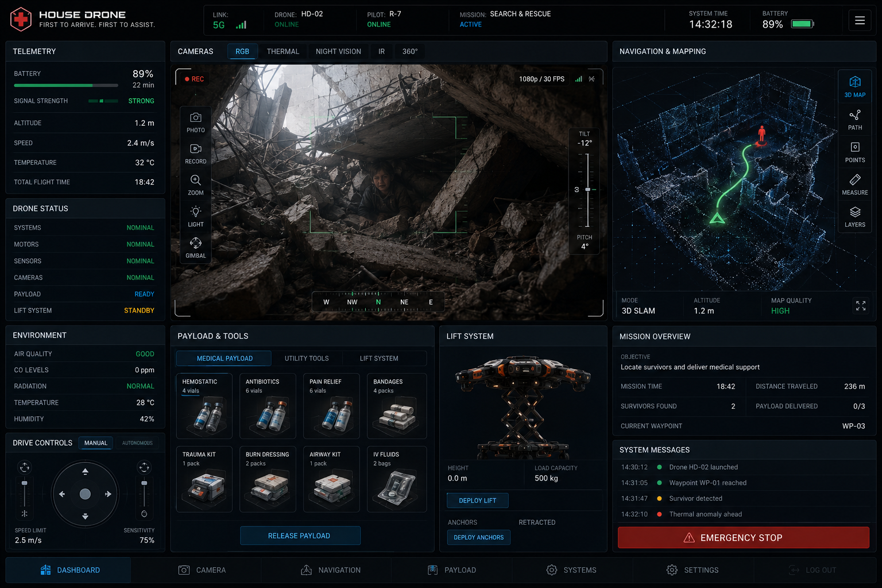Select the Airway Kit card
Image resolution: width=882 pixels, height=588 pixels.
(x=331, y=479)
